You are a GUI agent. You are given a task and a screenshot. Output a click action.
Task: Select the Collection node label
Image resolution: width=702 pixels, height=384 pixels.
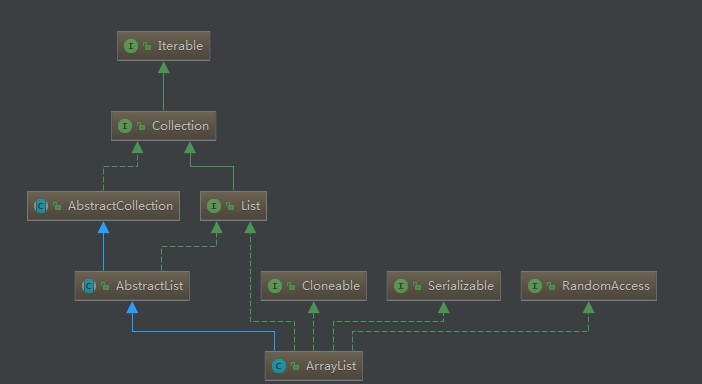click(180, 126)
